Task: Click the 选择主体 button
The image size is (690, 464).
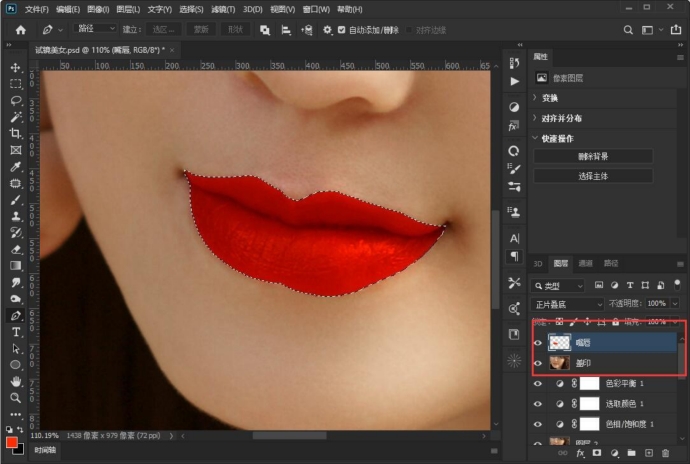Action: (x=593, y=176)
